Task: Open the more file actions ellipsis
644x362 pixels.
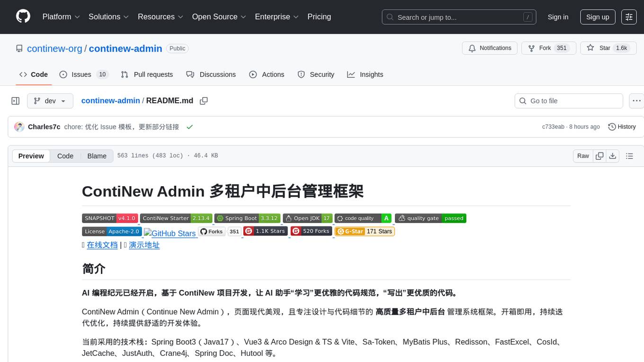Action: [636, 101]
